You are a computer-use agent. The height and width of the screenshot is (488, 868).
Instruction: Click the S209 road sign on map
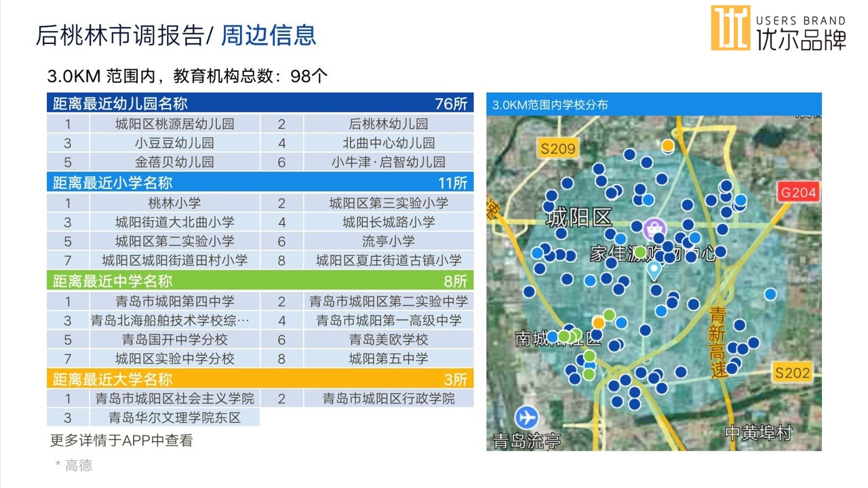click(x=558, y=148)
